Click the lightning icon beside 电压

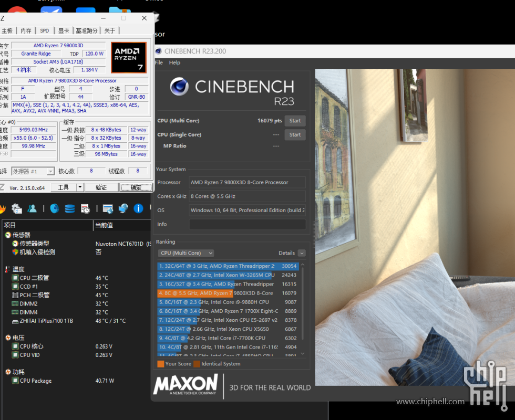click(8, 338)
